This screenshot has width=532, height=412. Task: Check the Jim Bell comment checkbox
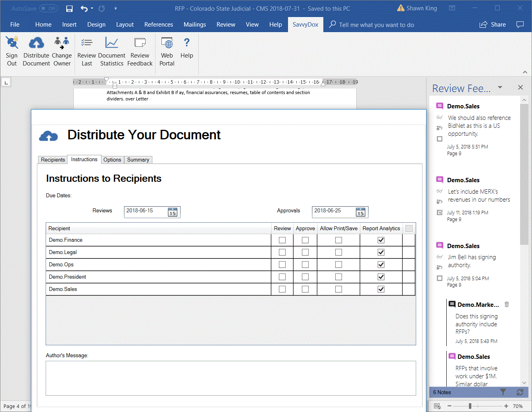coord(440,278)
